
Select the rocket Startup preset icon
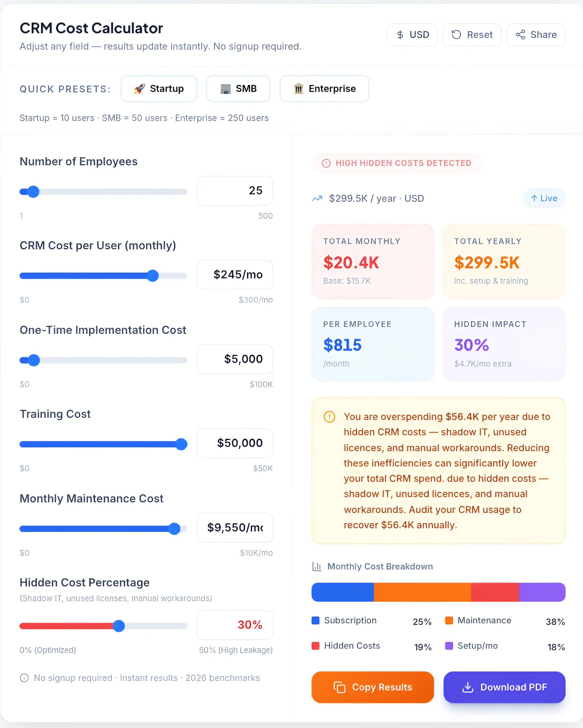[140, 88]
